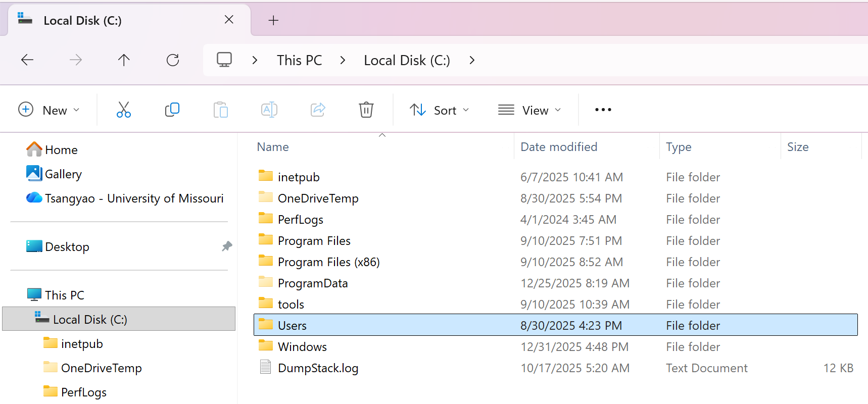Navigate up one folder level
868x404 pixels.
point(124,60)
